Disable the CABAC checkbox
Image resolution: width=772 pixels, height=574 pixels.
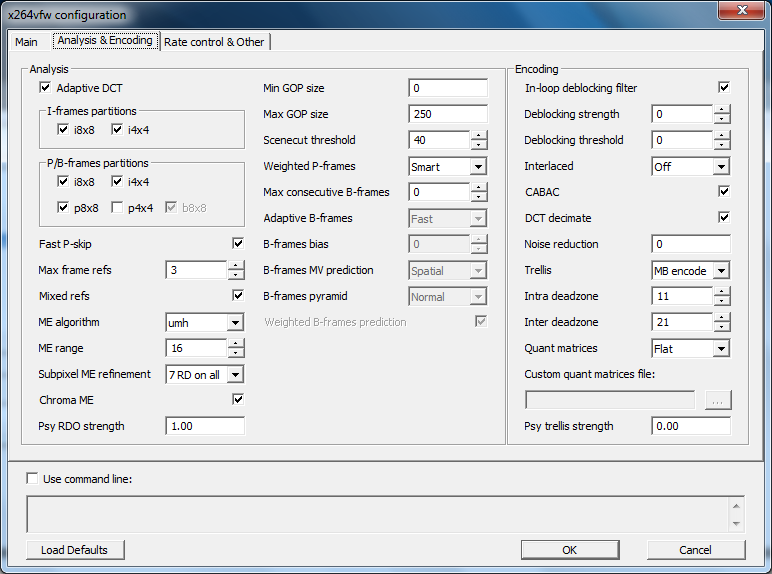(x=724, y=191)
